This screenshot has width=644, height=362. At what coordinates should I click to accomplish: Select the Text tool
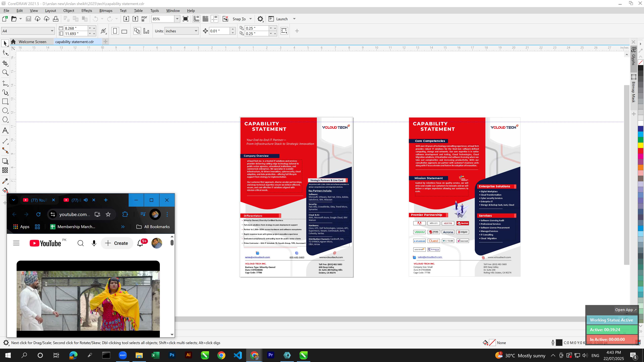[5, 130]
